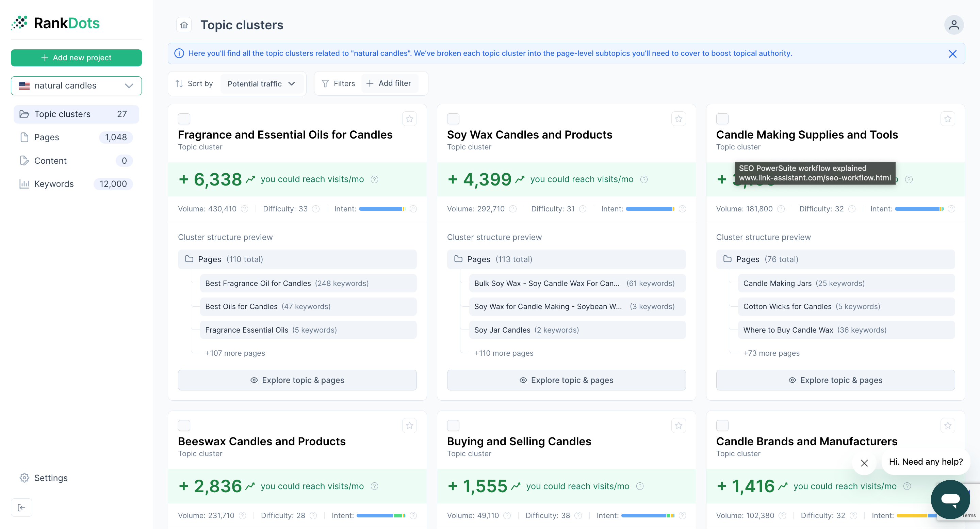Viewport: 980px width, 529px height.
Task: Click Explore topic & pages for Candle Making Supplies
Action: (835, 380)
